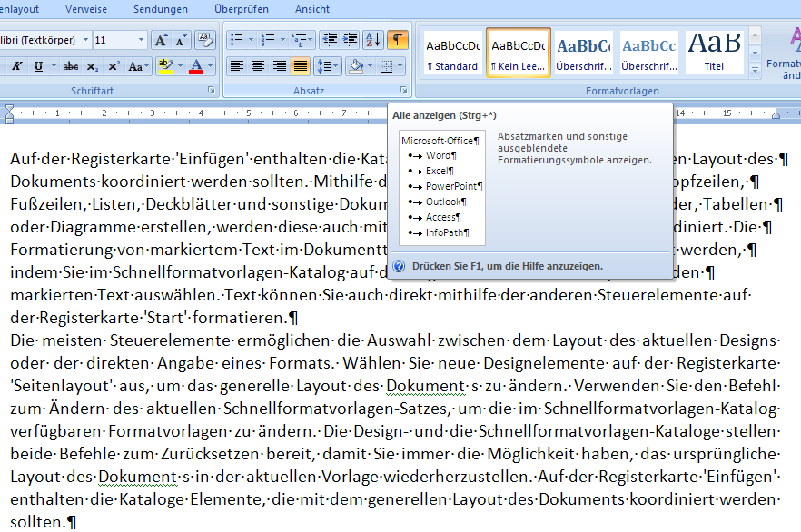
Task: Expand the full styles gallery
Action: click(x=755, y=70)
